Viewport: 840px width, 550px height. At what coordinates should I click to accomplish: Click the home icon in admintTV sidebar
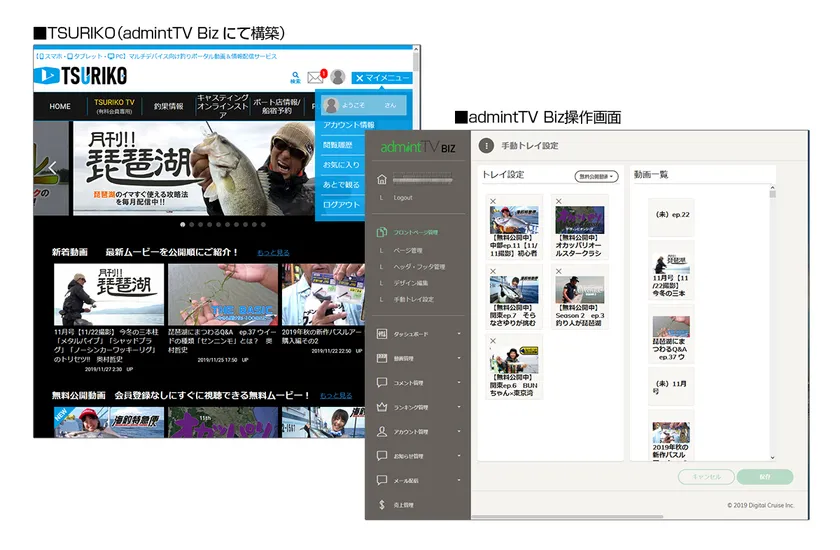(381, 179)
